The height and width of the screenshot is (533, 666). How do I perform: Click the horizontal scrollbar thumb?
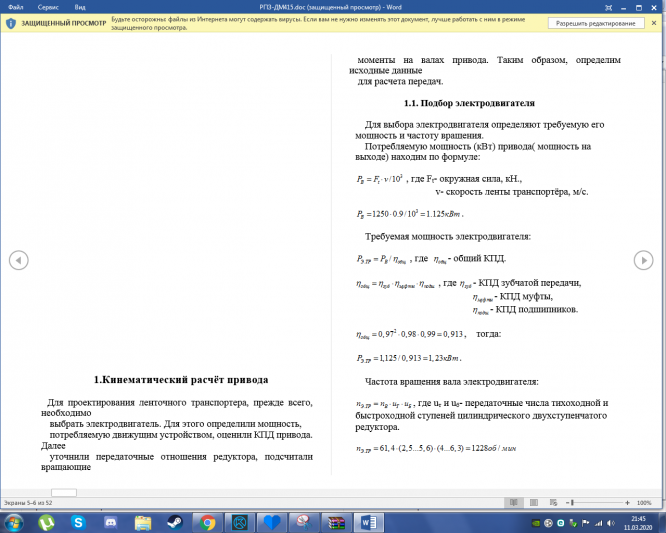pyautogui.click(x=64, y=493)
